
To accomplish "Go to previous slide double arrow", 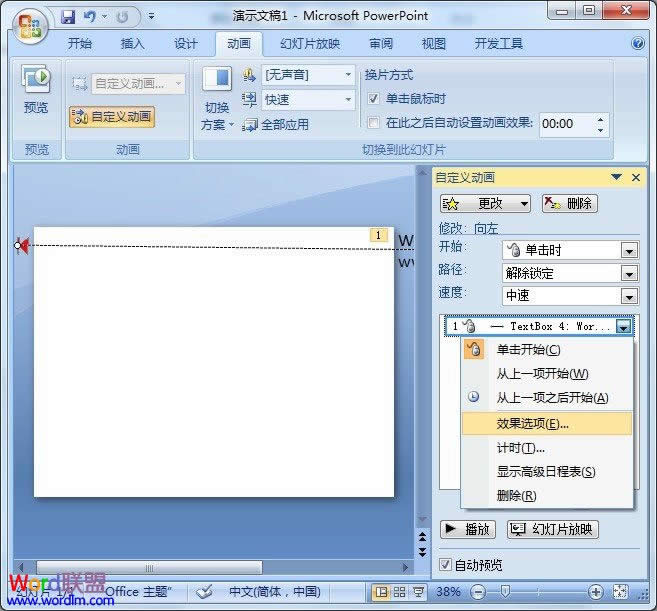I will [422, 537].
